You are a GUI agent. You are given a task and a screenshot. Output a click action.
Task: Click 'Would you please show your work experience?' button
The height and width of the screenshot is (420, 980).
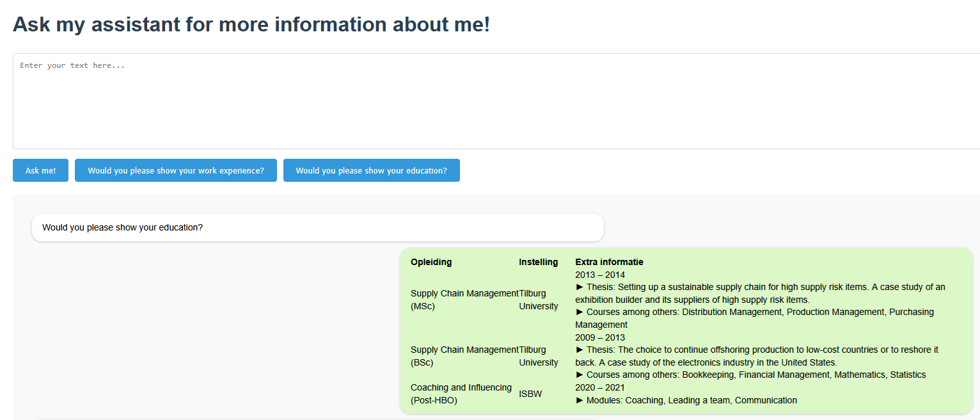coord(176,171)
